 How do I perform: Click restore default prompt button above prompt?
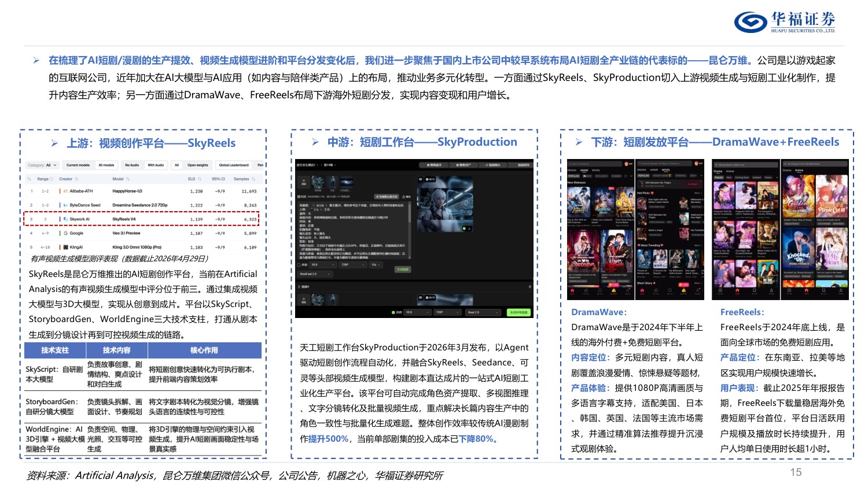coord(387,197)
